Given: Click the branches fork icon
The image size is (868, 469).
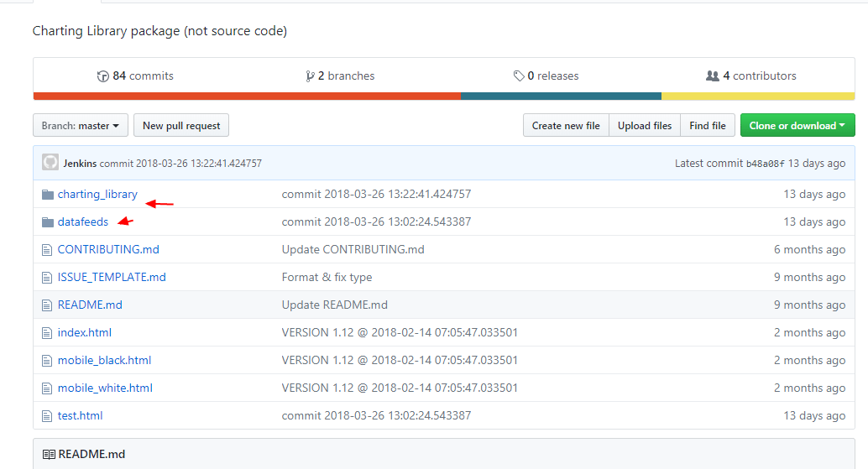Looking at the screenshot, I should pos(310,76).
